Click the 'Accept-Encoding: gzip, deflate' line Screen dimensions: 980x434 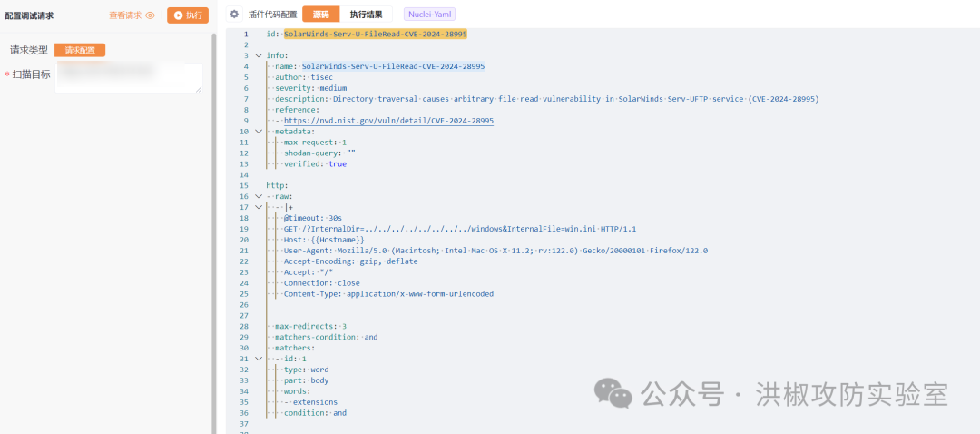point(350,261)
